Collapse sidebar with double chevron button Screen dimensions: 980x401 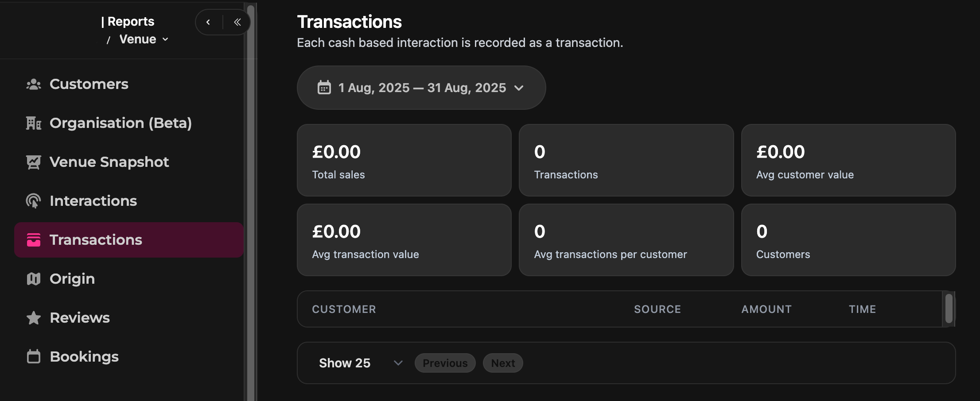click(x=237, y=22)
